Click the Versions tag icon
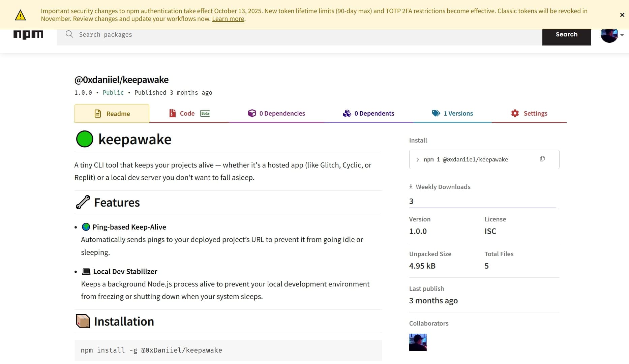Image resolution: width=629 pixels, height=364 pixels. coord(436,113)
